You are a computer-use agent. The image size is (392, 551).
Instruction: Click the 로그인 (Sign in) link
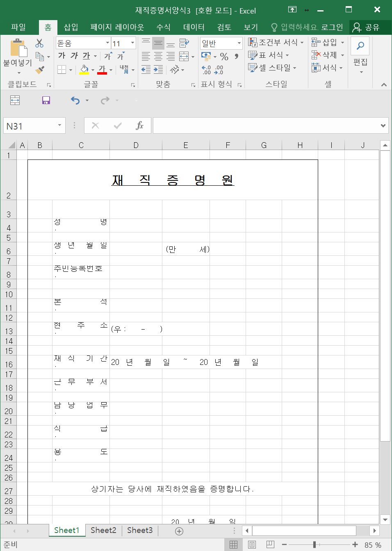point(334,27)
